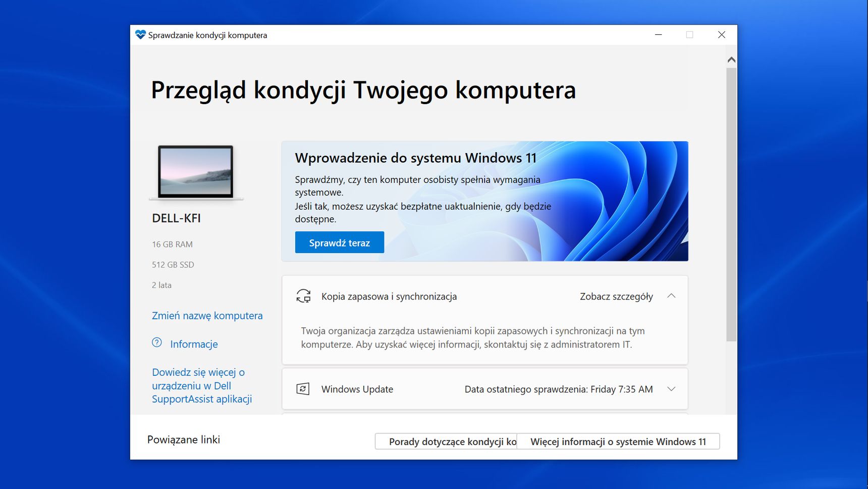Image resolution: width=868 pixels, height=489 pixels.
Task: Click the vertical scrollbar thumb
Action: [x=731, y=205]
